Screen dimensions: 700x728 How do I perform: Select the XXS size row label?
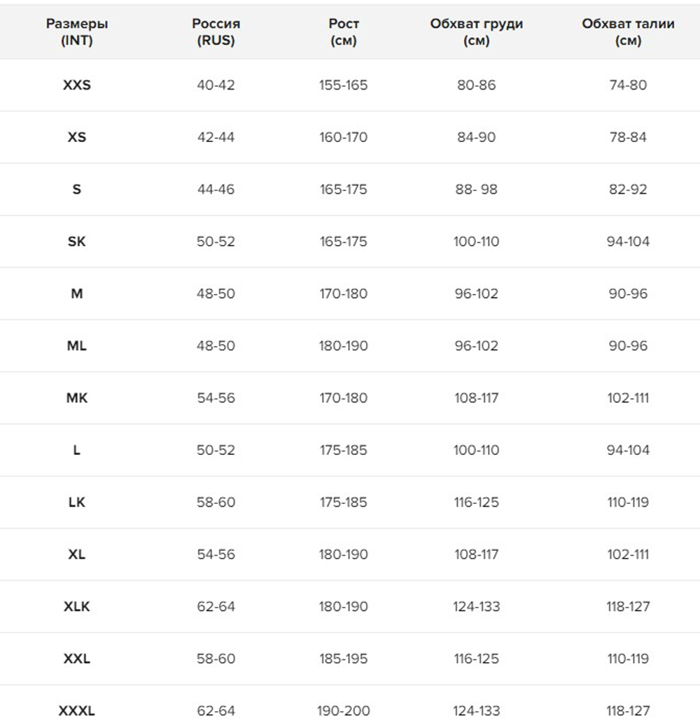tap(77, 85)
